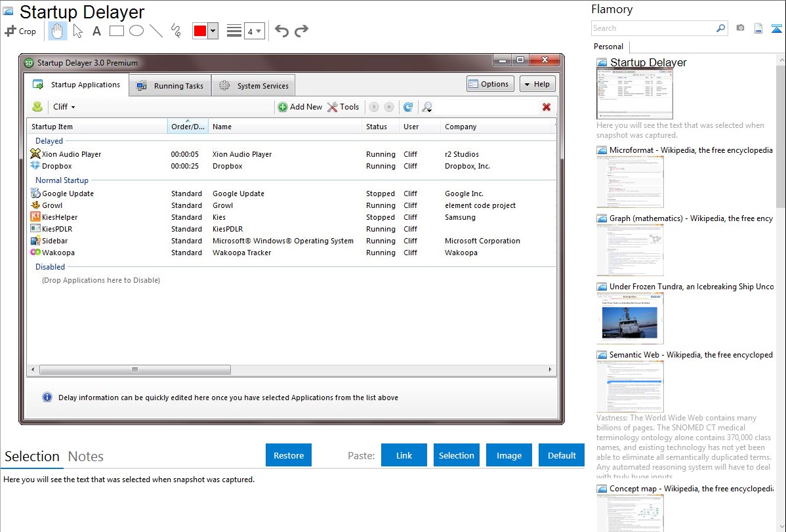Click the blue info icon in the delay panel
Image resolution: width=786 pixels, height=532 pixels.
click(47, 397)
